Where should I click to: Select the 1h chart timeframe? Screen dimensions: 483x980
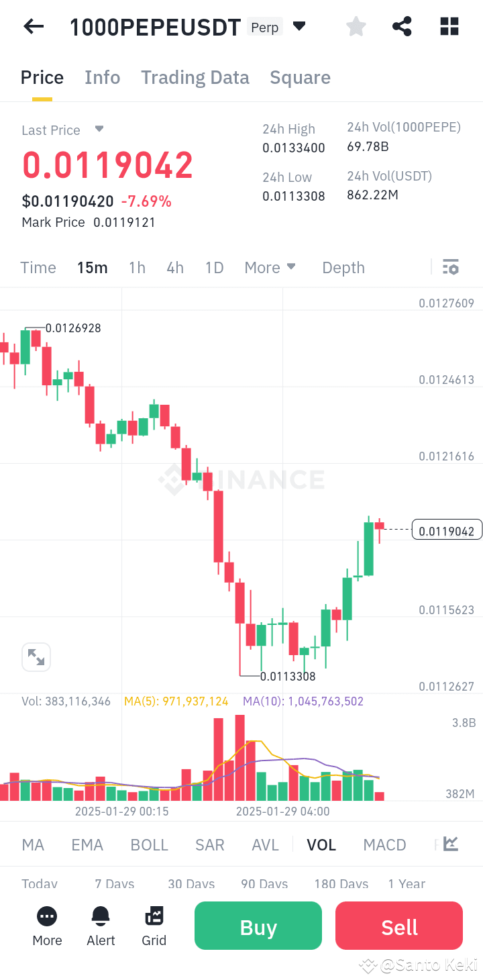(x=137, y=267)
